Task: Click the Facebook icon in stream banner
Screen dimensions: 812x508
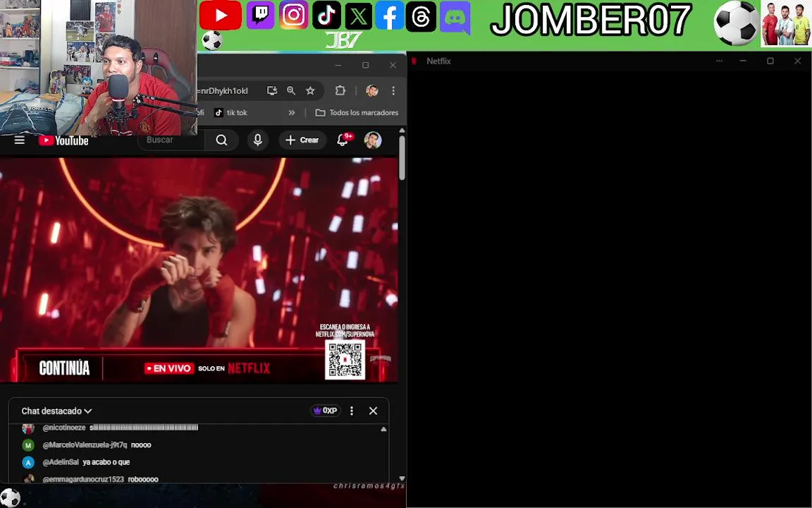Action: coord(389,16)
